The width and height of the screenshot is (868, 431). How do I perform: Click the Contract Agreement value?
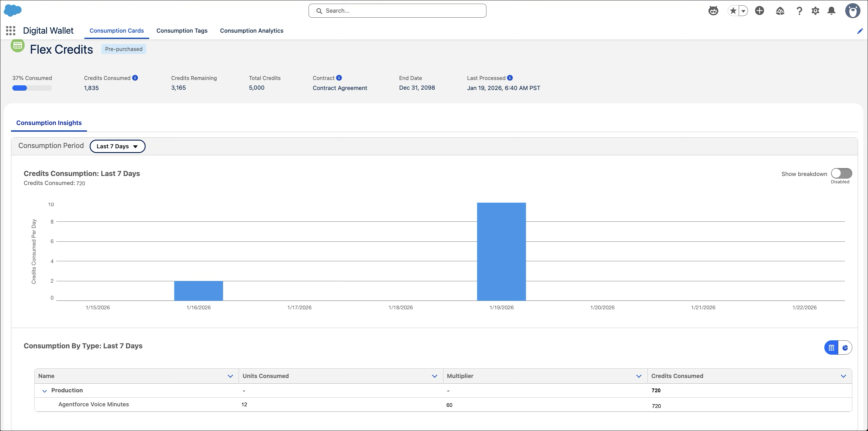[340, 88]
